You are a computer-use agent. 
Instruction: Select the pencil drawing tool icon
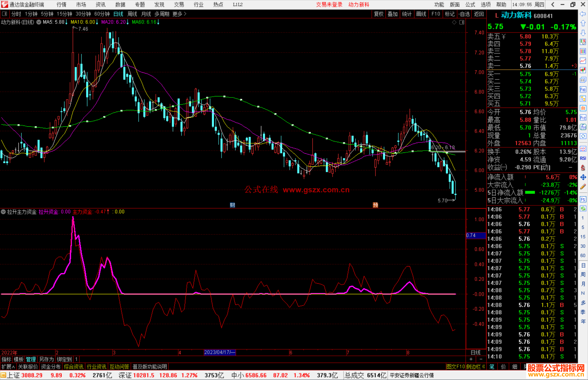[583, 187]
